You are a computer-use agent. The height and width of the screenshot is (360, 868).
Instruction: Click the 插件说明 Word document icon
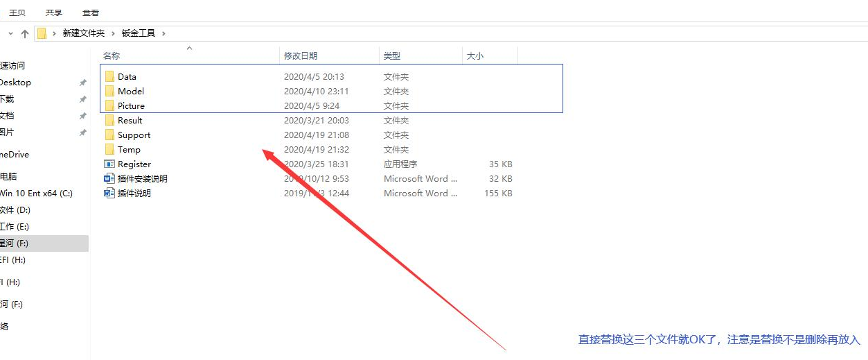109,194
